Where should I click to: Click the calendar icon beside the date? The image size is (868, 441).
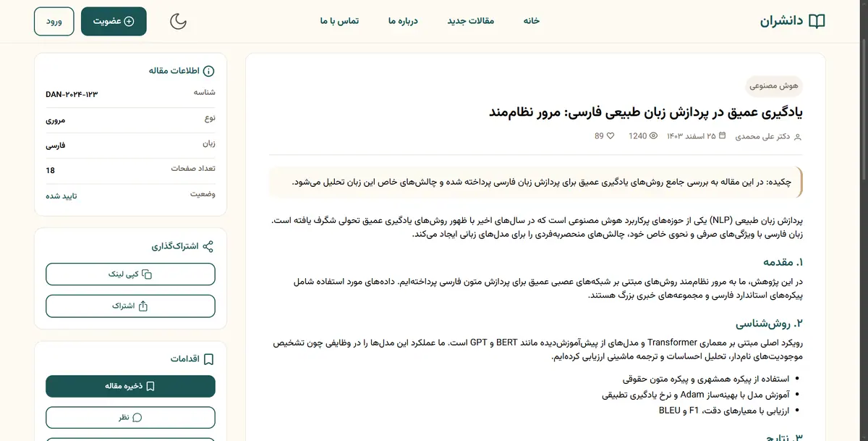pos(722,135)
